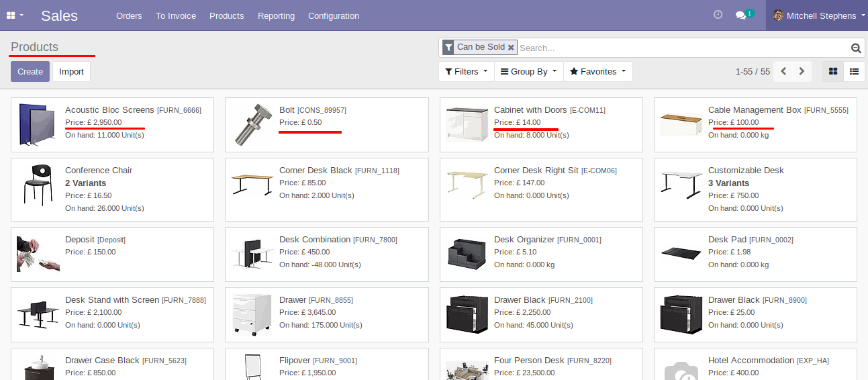Open Drawer FURN_8855 product image
868x380 pixels.
[x=252, y=314]
